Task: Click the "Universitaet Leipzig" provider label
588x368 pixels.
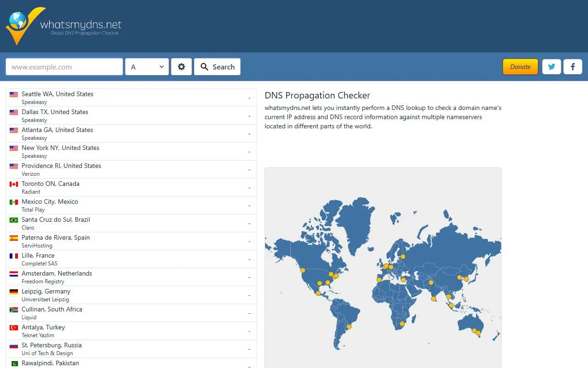Action: [x=45, y=299]
